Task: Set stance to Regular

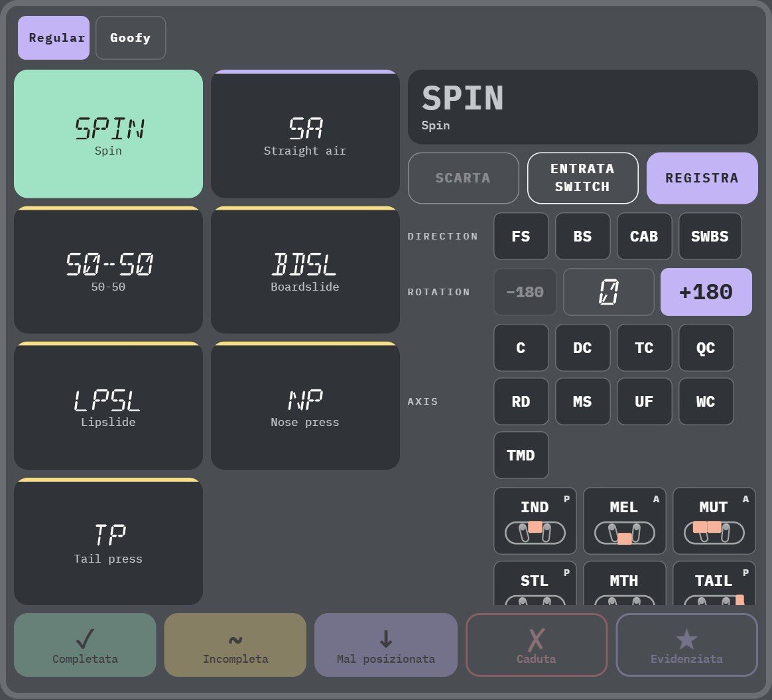Action: (54, 38)
